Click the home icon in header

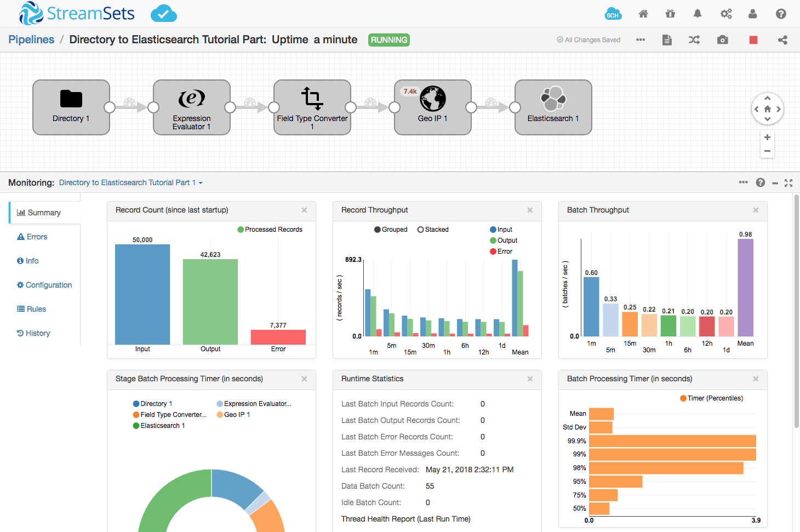pos(643,14)
